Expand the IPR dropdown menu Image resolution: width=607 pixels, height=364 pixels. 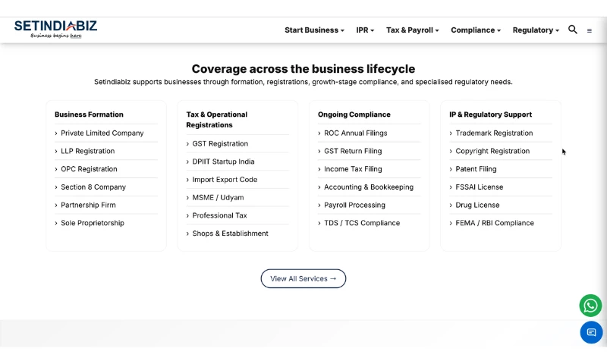(365, 30)
